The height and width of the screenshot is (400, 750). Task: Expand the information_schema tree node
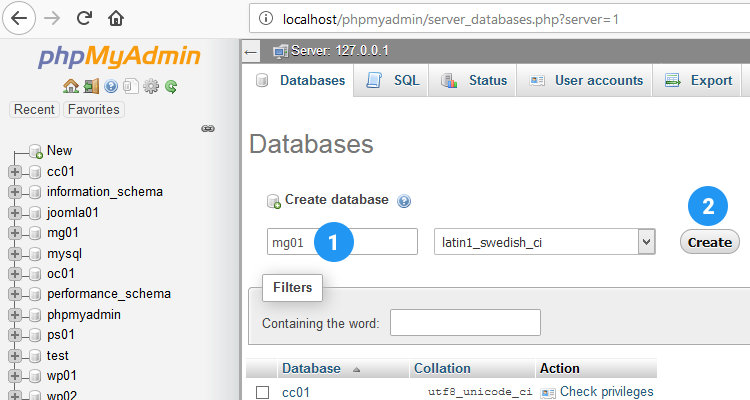[x=15, y=192]
